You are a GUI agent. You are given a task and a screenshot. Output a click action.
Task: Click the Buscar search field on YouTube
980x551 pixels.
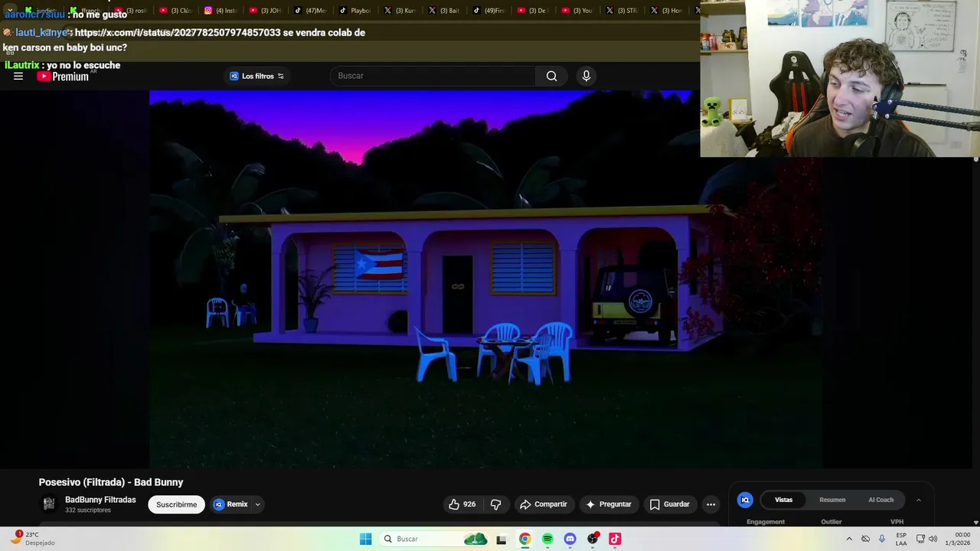click(x=433, y=76)
